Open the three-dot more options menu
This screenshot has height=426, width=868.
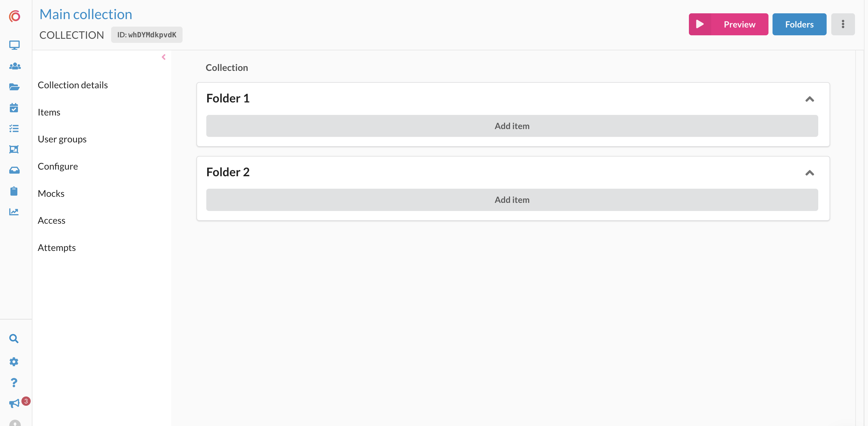click(843, 24)
